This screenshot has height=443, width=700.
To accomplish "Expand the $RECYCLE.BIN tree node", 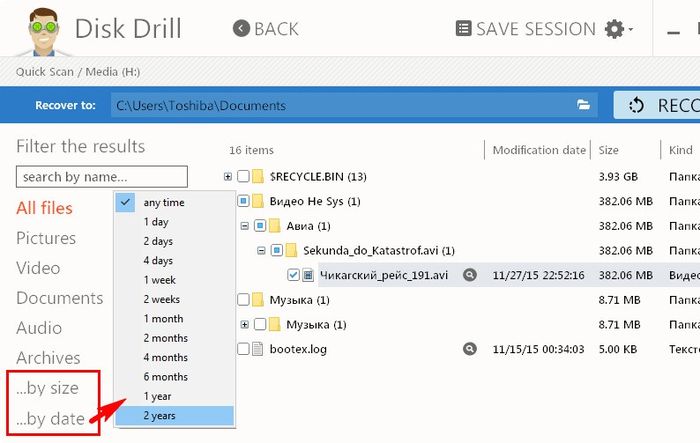I will 228,176.
